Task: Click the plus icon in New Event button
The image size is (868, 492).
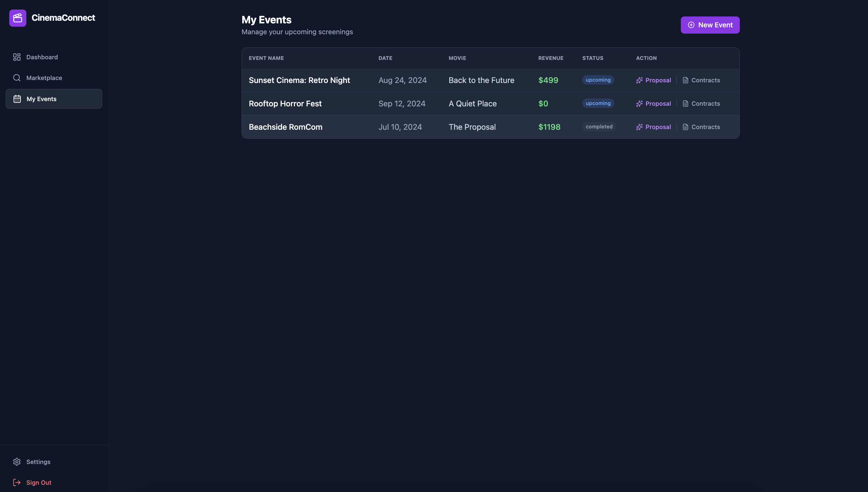Action: click(x=691, y=25)
